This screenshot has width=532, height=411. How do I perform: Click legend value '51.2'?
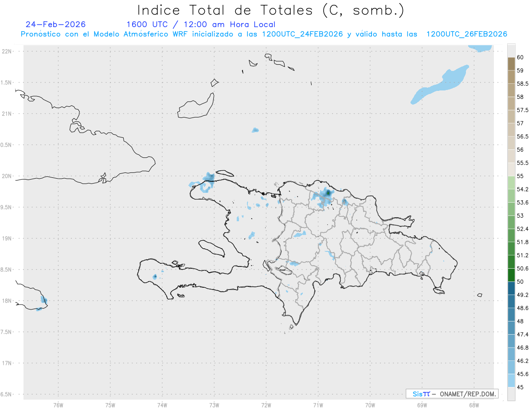click(x=523, y=255)
